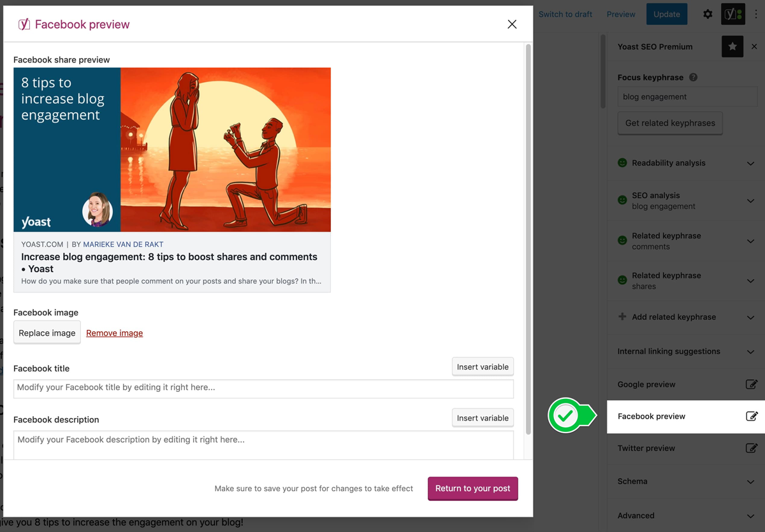Viewport: 765px width, 532px height.
Task: Click the Return to your post button
Action: 472,488
